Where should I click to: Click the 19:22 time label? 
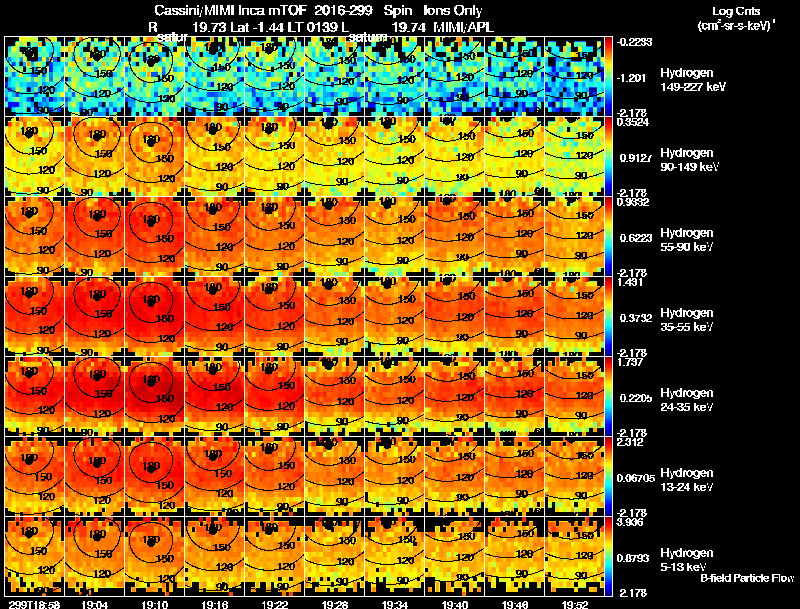pyautogui.click(x=275, y=604)
